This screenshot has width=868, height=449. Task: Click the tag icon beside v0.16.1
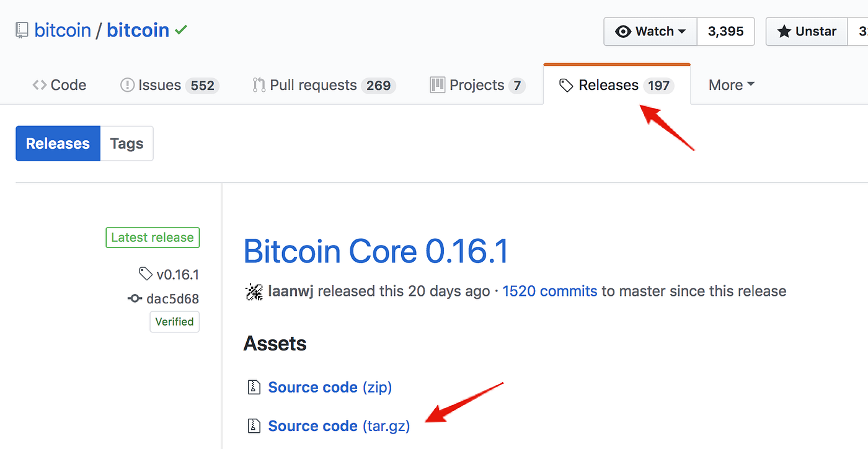pyautogui.click(x=145, y=274)
